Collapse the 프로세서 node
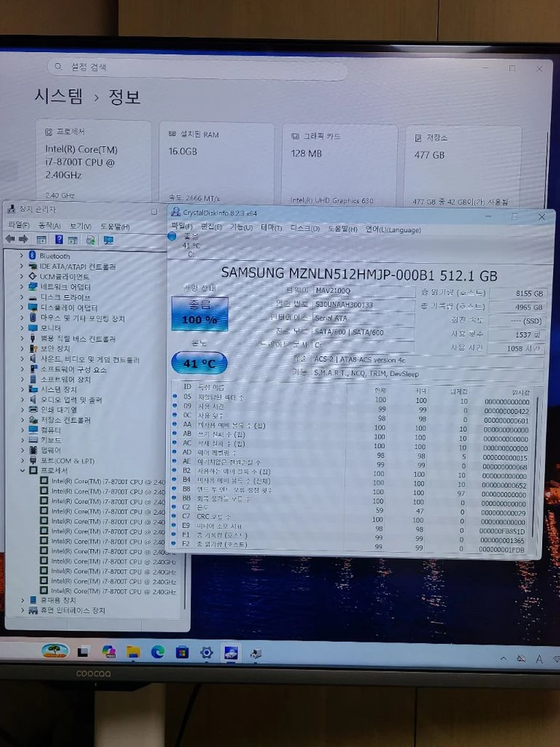560x747 pixels. (x=22, y=470)
